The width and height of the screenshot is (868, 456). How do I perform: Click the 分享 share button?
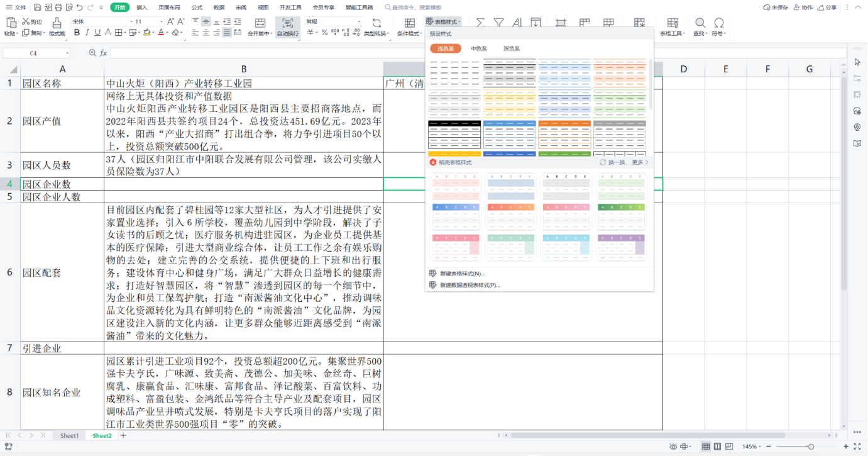click(x=828, y=8)
